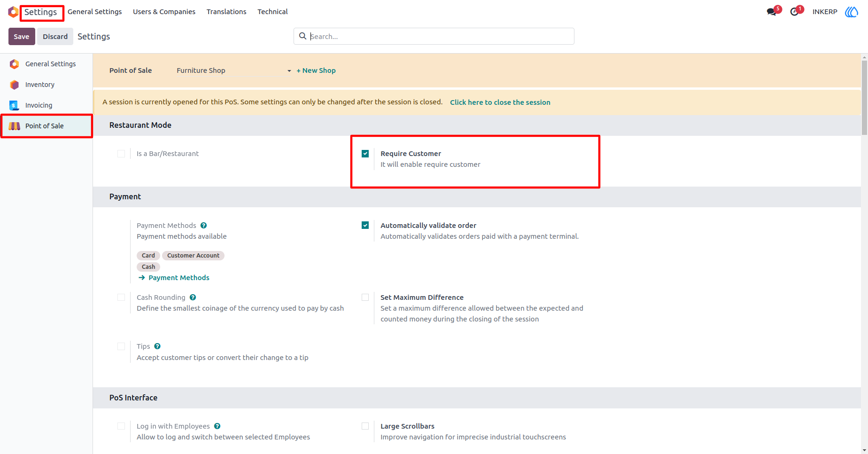Show help for Log in with Employees
This screenshot has height=454, width=868.
(217, 426)
